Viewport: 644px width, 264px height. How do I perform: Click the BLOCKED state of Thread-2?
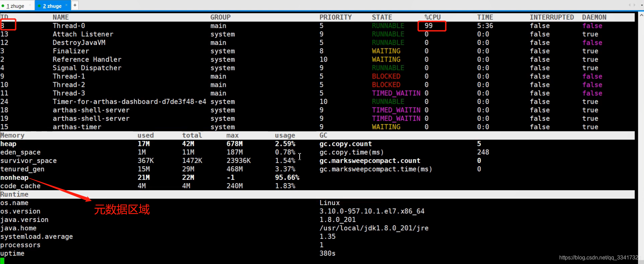[x=386, y=85]
